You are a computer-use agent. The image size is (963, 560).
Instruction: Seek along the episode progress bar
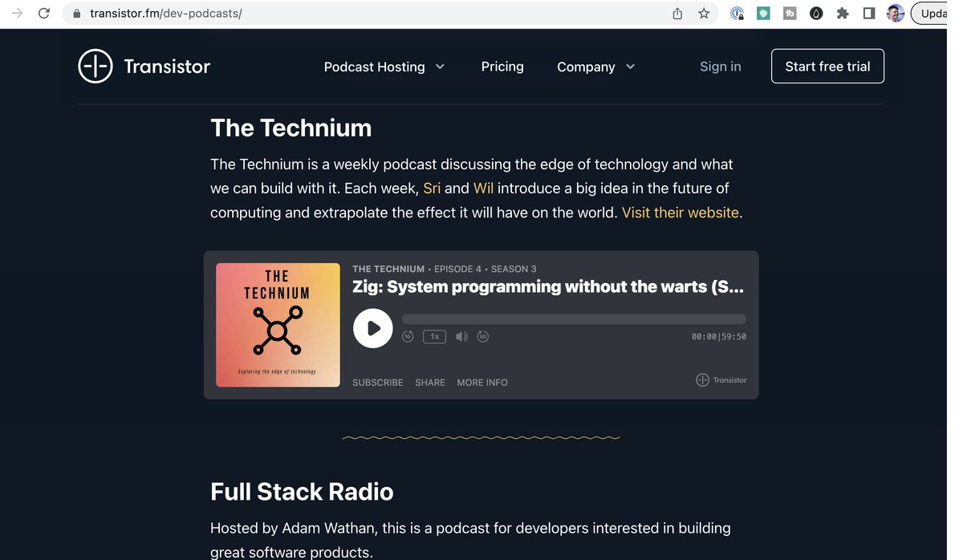point(574,319)
